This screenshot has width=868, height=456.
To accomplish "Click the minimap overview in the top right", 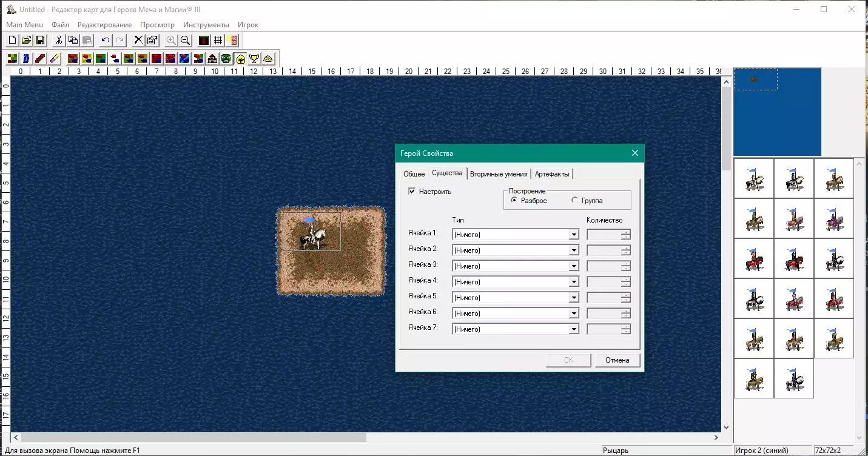I will [778, 112].
